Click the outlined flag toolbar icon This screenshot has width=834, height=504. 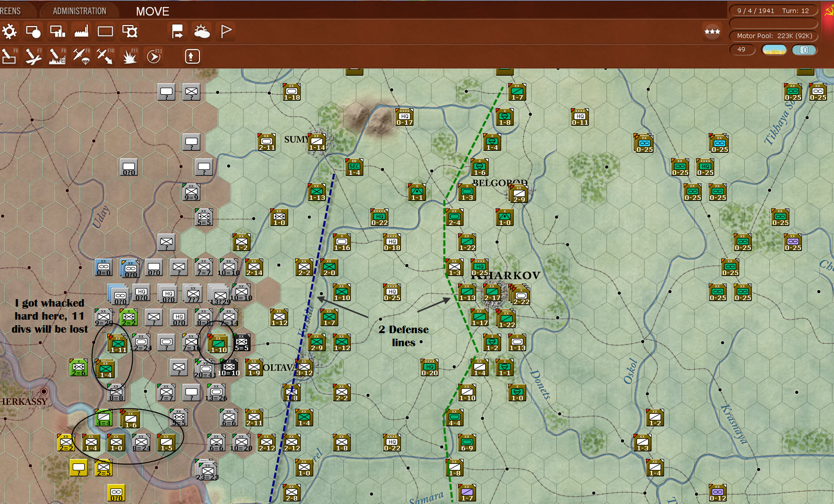point(226,32)
